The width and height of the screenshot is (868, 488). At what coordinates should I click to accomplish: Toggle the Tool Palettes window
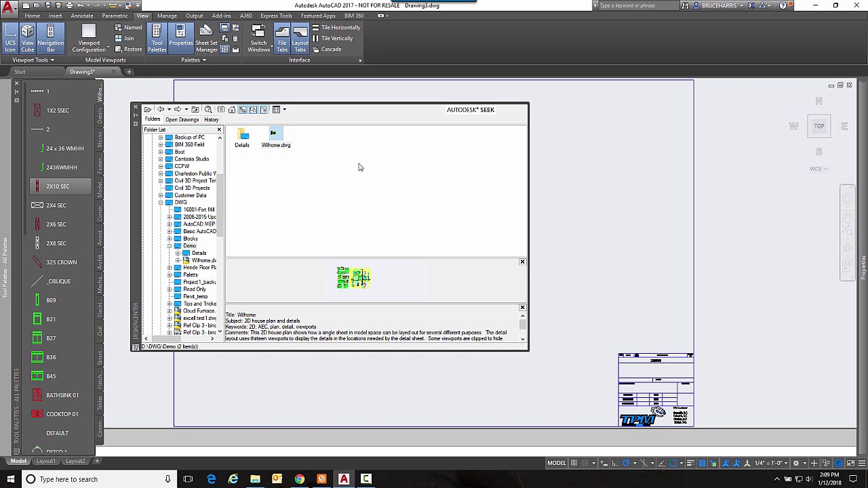click(x=157, y=37)
